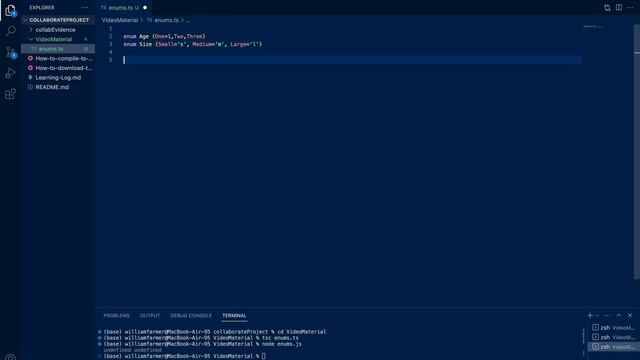
Task: Switch to the DEBUG CONSOLE panel tab
Action: pos(191,316)
